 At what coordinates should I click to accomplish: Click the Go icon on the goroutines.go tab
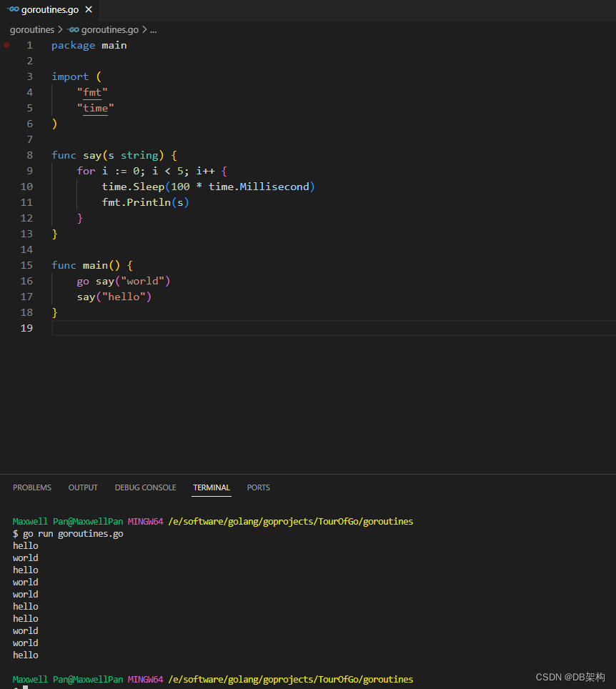tap(12, 10)
